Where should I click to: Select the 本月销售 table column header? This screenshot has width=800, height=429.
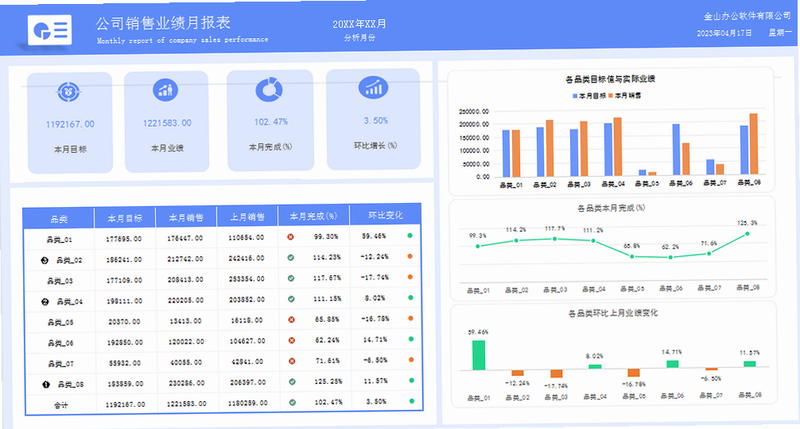click(186, 217)
